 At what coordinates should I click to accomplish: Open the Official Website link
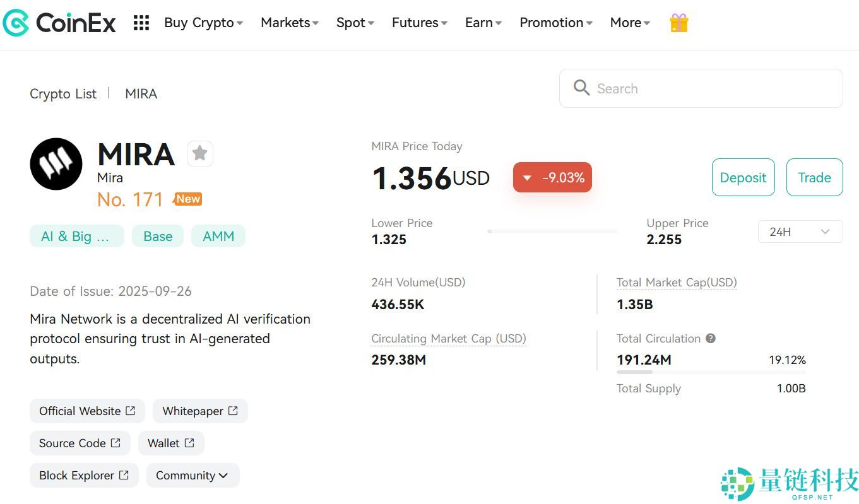tap(87, 411)
